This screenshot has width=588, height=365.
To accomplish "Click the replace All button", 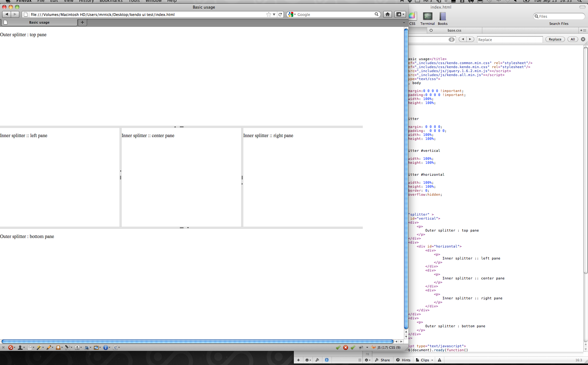I will [x=572, y=39].
